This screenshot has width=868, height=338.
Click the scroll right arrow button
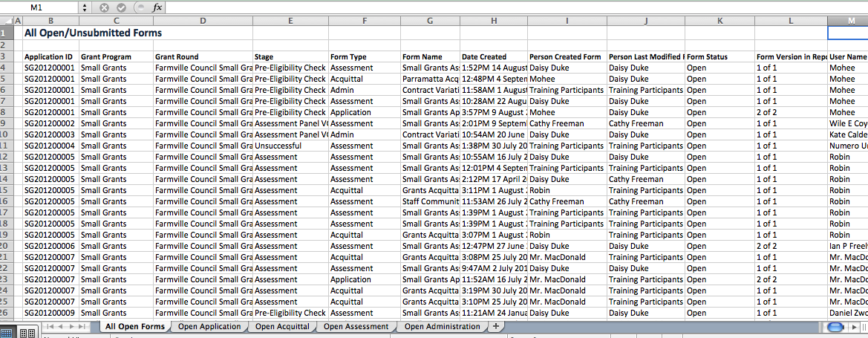point(860,327)
